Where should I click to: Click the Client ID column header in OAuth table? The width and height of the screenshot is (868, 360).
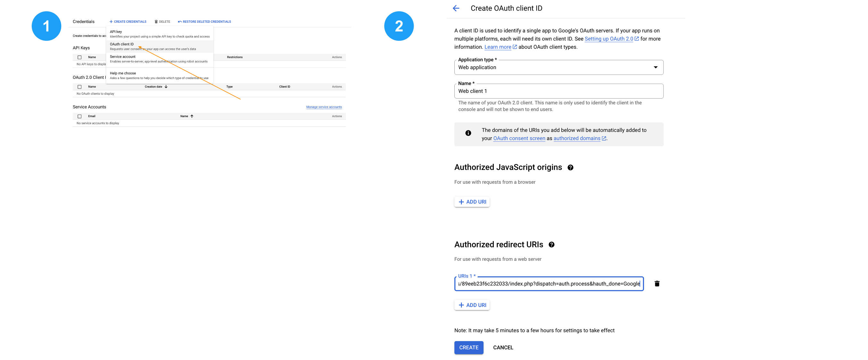click(285, 87)
